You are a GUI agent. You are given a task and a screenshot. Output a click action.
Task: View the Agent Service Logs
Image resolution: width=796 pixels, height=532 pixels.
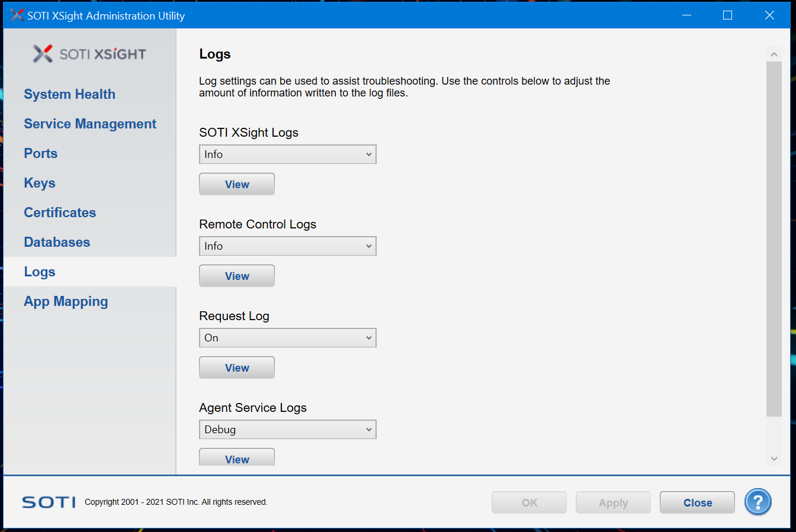237,457
